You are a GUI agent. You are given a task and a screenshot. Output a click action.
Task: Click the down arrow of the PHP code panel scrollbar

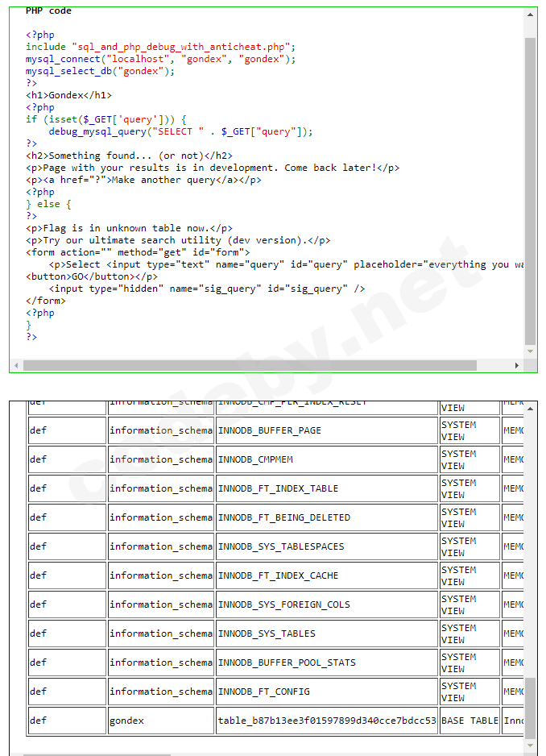click(x=530, y=351)
